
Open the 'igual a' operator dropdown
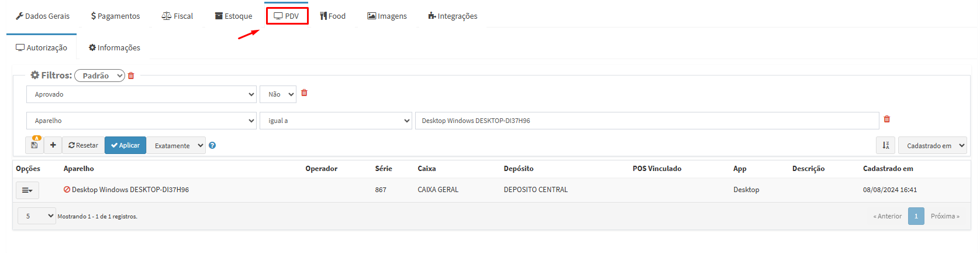pyautogui.click(x=336, y=121)
